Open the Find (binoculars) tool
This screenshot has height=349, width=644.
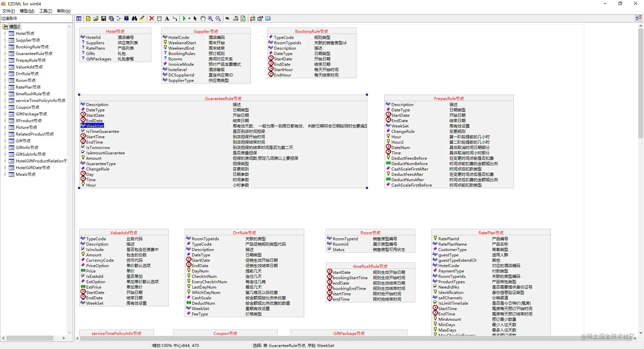point(134,18)
